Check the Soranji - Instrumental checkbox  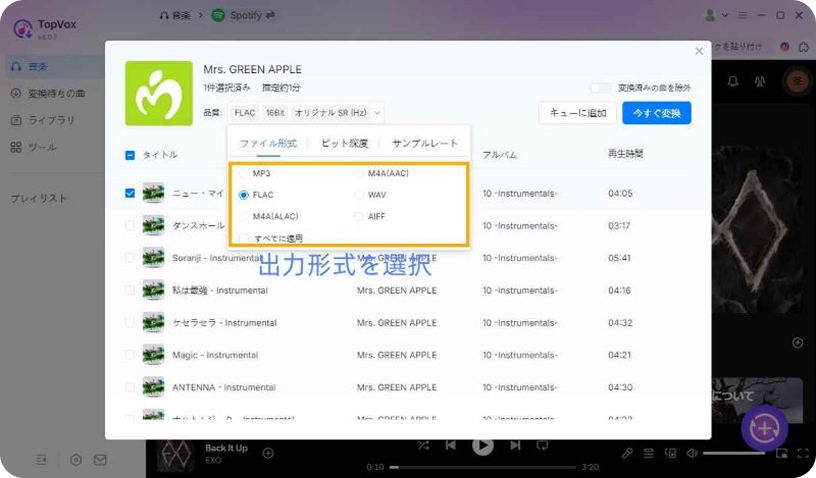click(x=130, y=258)
